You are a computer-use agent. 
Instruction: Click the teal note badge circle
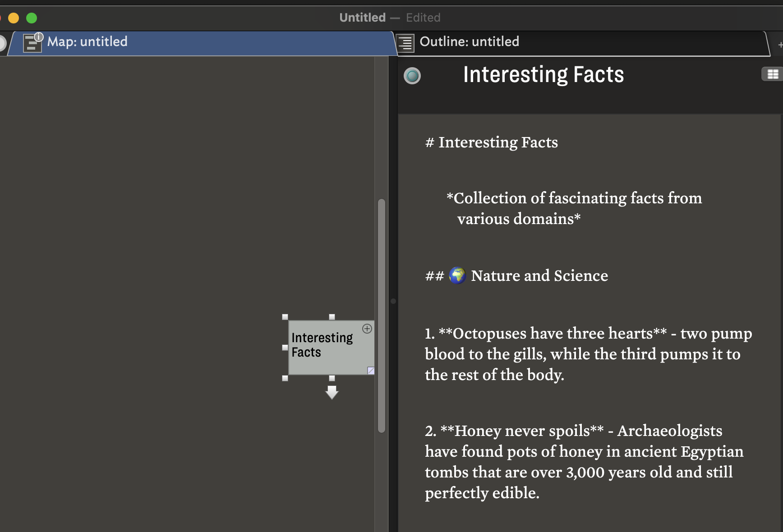(412, 76)
